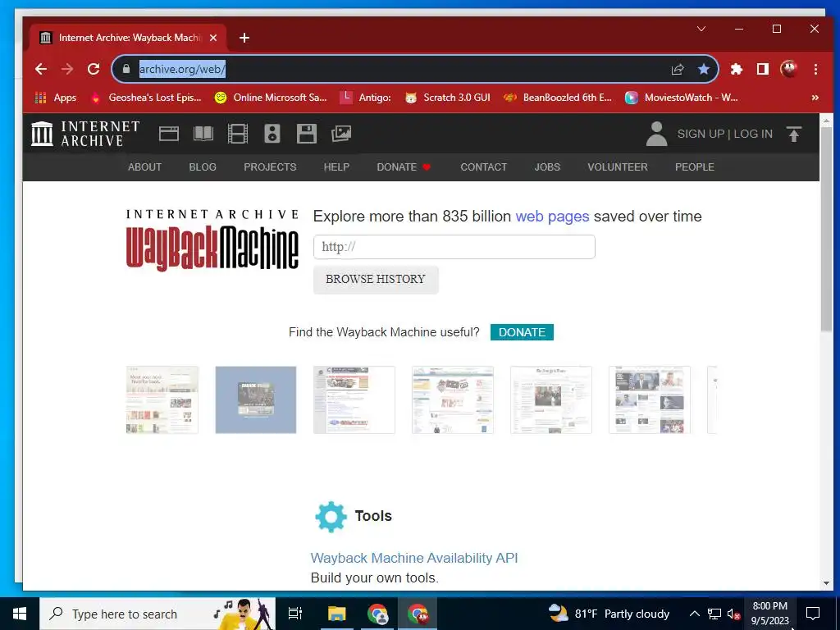Open the Texts book icon

tap(203, 134)
